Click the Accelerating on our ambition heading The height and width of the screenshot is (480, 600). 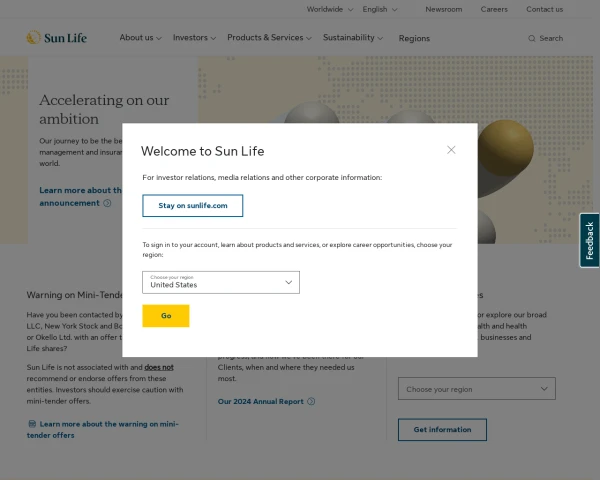coord(104,109)
